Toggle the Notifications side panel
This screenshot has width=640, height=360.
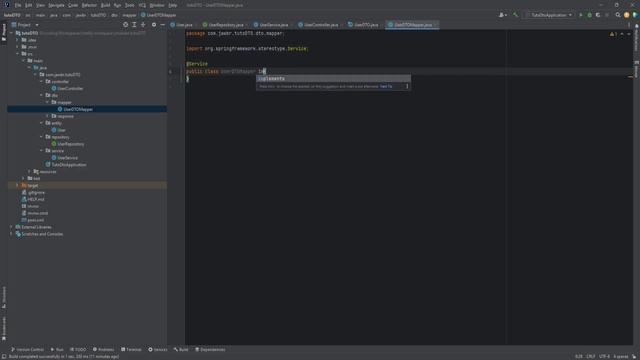point(636,38)
